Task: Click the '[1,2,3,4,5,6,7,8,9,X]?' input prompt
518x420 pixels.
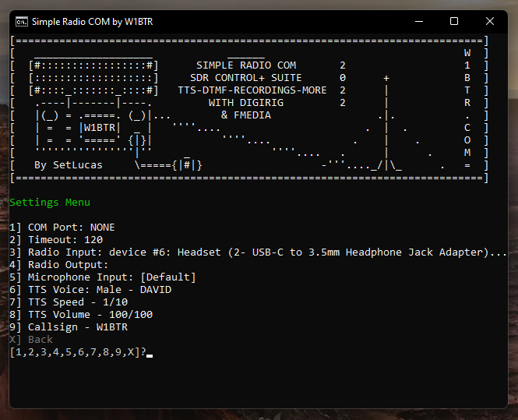Action: coord(78,352)
